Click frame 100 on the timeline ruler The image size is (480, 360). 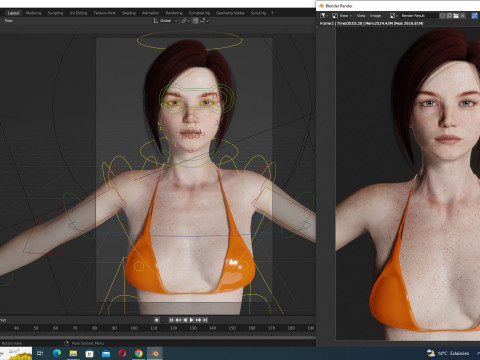coord(134,328)
